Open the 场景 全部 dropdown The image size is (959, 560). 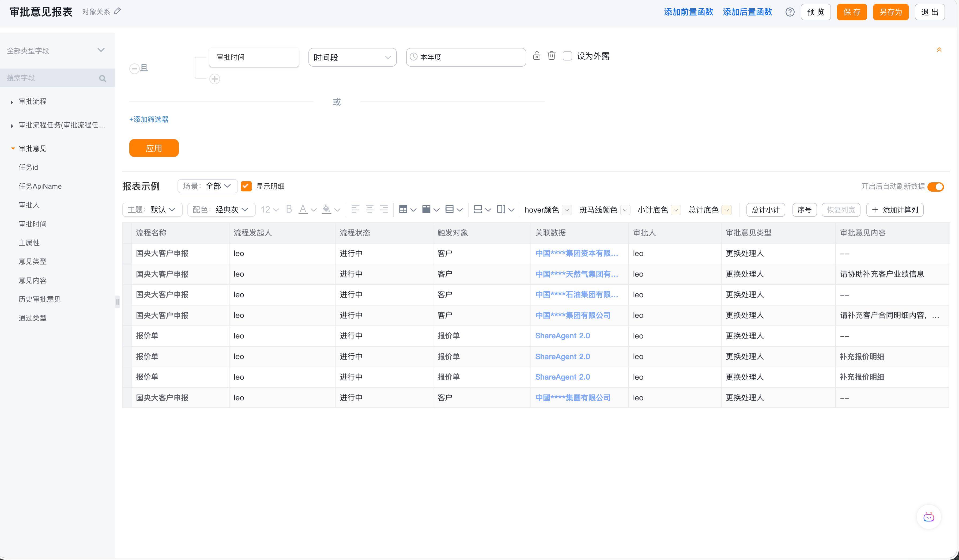[207, 186]
